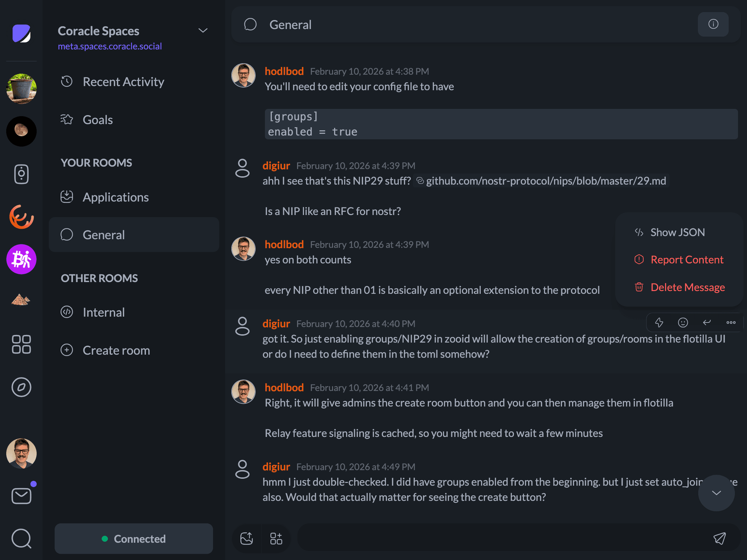747x560 pixels.
Task: Click the reply arrow icon on message
Action: pos(707,323)
